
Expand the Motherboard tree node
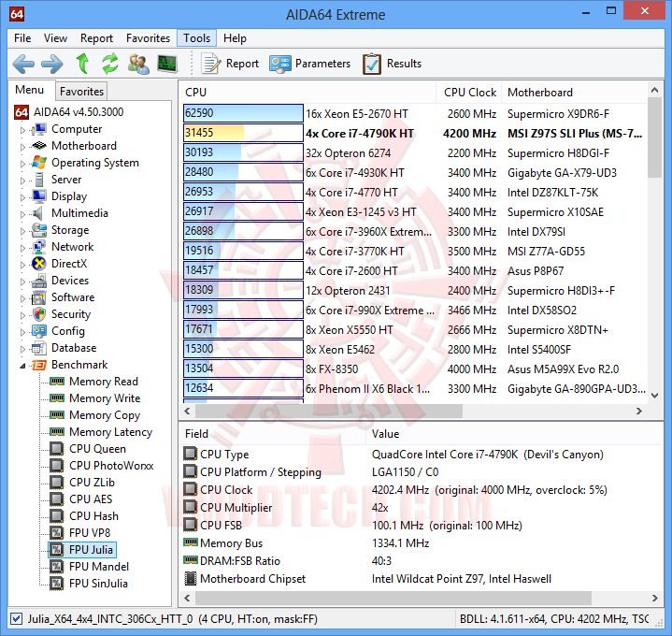(x=22, y=146)
